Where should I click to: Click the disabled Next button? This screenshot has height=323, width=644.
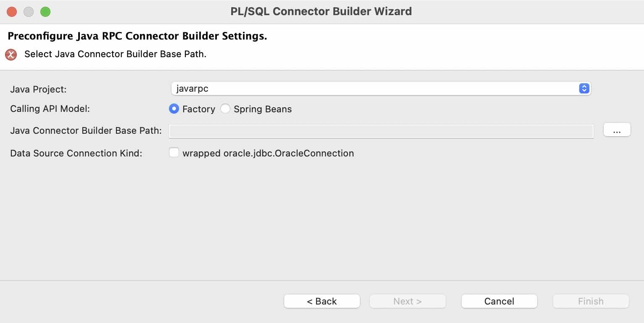point(407,301)
